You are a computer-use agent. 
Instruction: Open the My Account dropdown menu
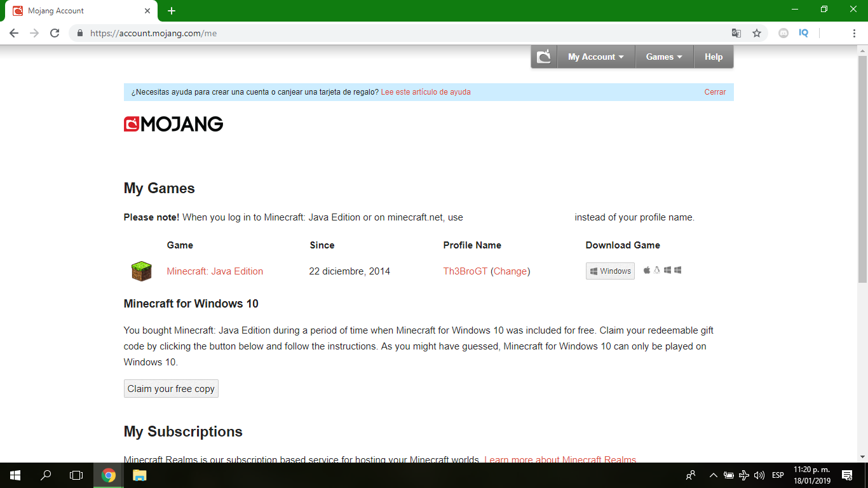pyautogui.click(x=596, y=57)
